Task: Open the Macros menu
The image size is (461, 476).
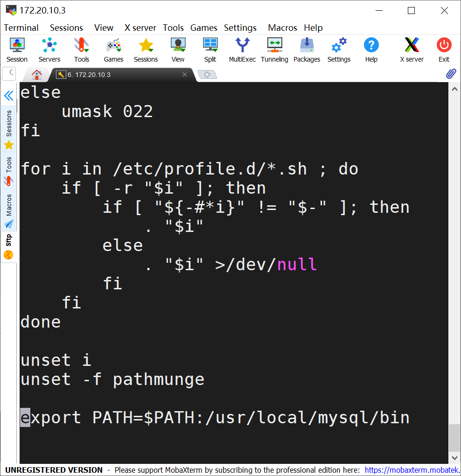Action: click(282, 28)
